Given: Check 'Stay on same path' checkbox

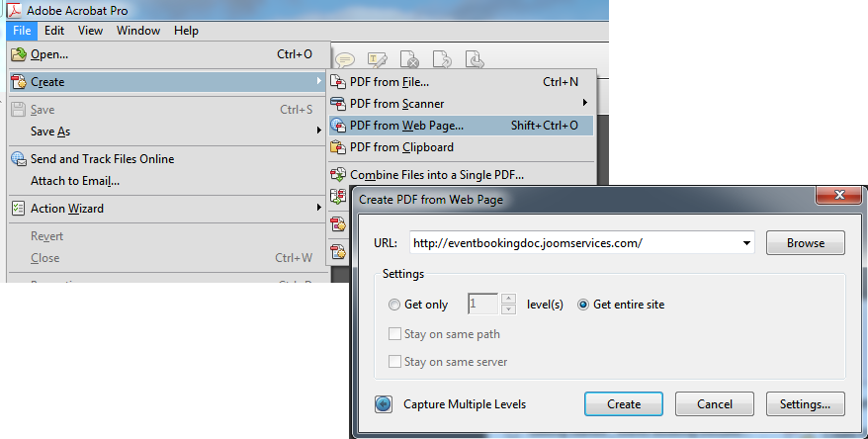Looking at the screenshot, I should [x=395, y=334].
